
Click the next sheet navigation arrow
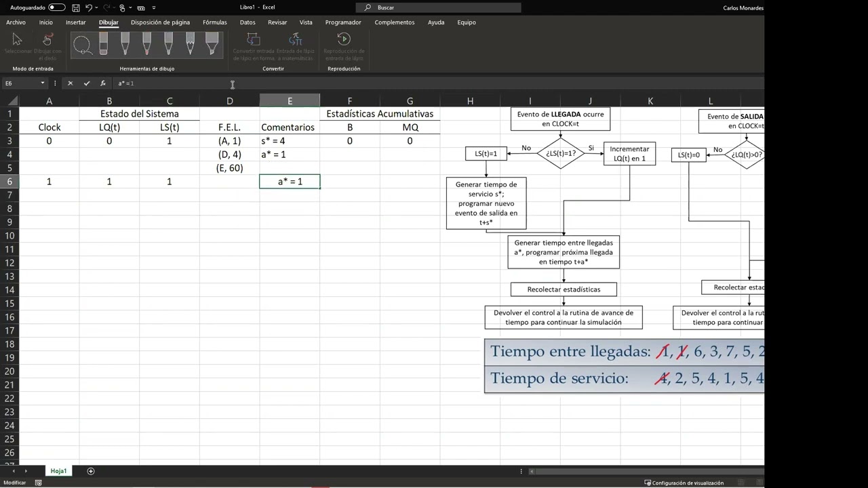point(26,471)
